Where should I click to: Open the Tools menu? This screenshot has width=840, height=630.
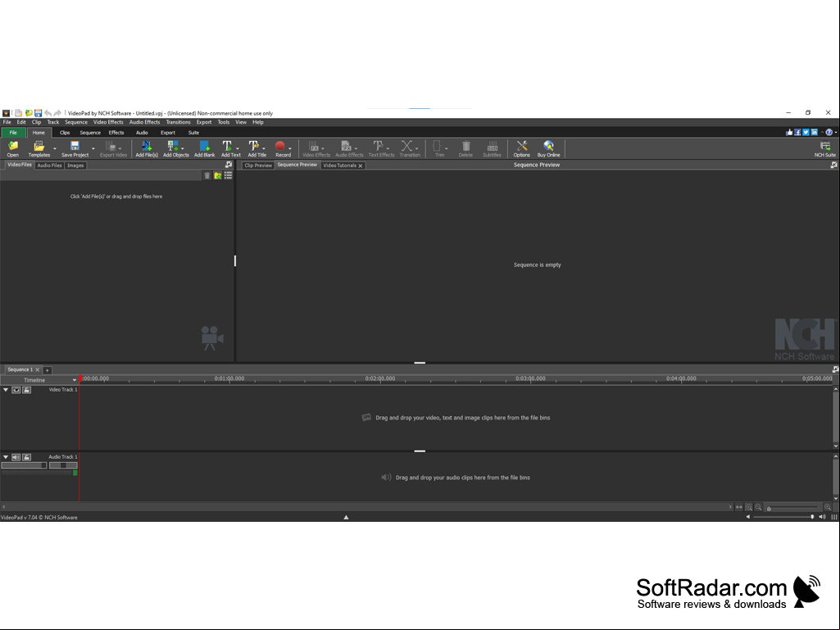click(224, 122)
